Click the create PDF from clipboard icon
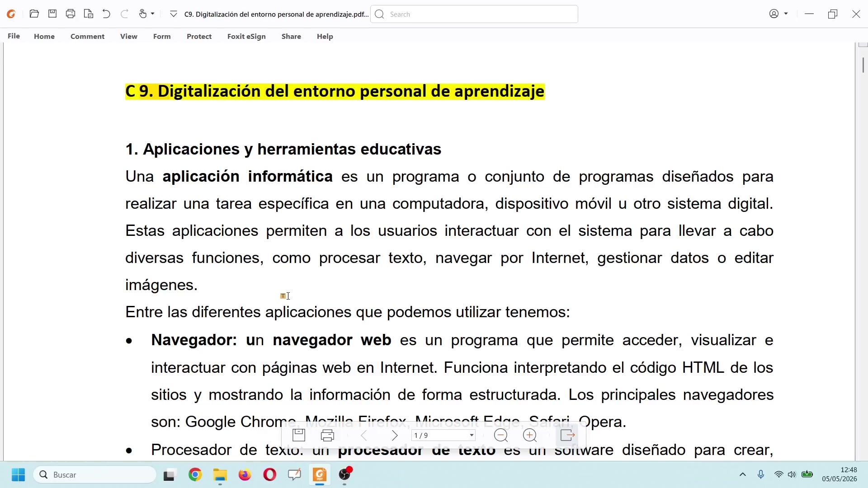868x488 pixels. (x=89, y=14)
